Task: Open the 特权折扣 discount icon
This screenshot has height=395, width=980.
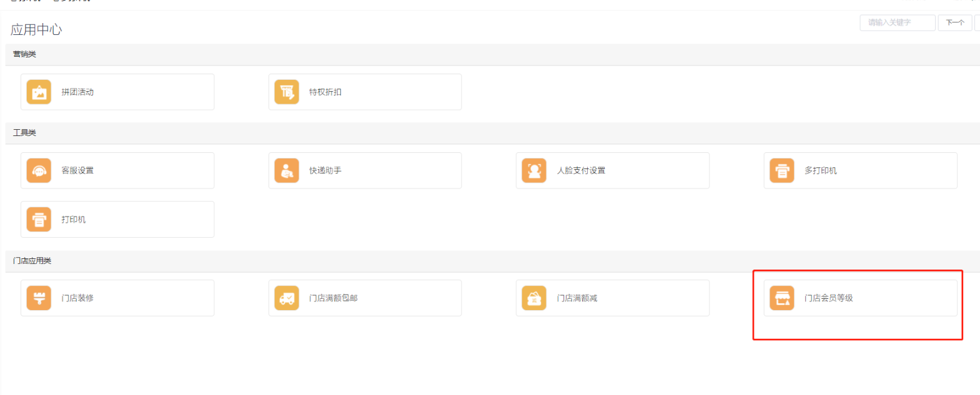Action: [287, 92]
